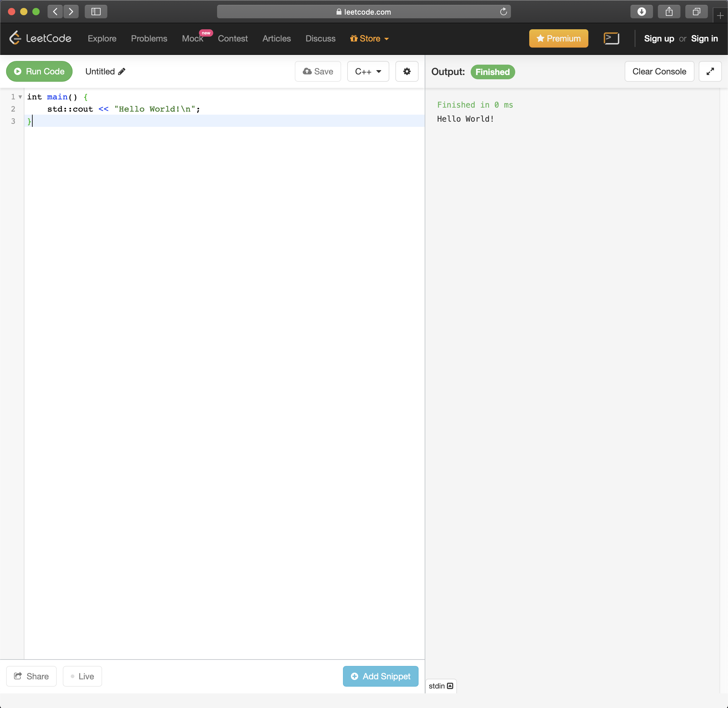This screenshot has height=708, width=728.
Task: Open the Discuss section
Action: tap(320, 39)
